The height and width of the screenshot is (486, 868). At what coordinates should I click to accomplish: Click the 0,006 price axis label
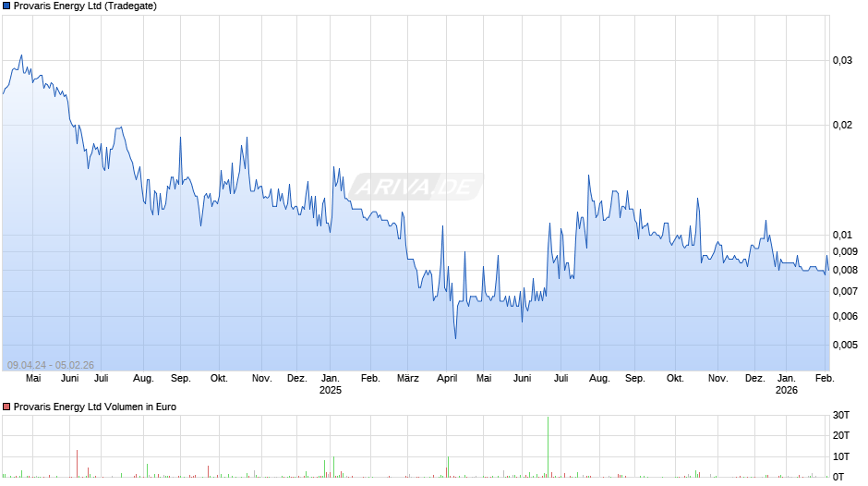click(845, 316)
